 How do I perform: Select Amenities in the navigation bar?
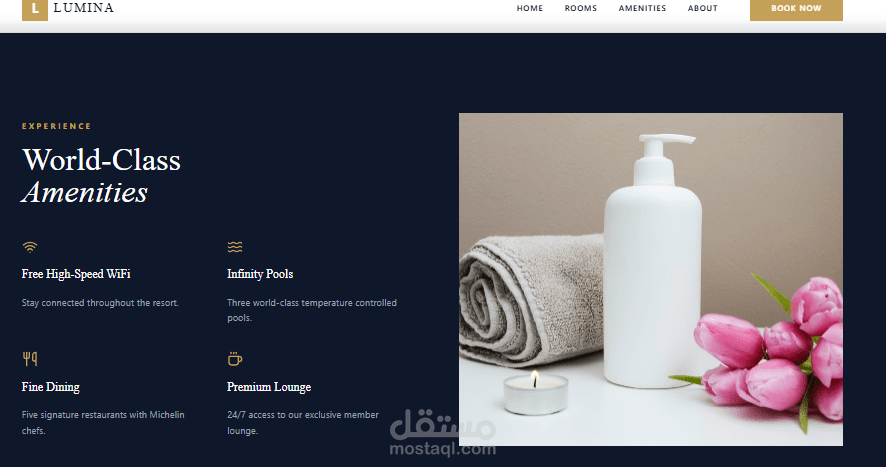(642, 8)
